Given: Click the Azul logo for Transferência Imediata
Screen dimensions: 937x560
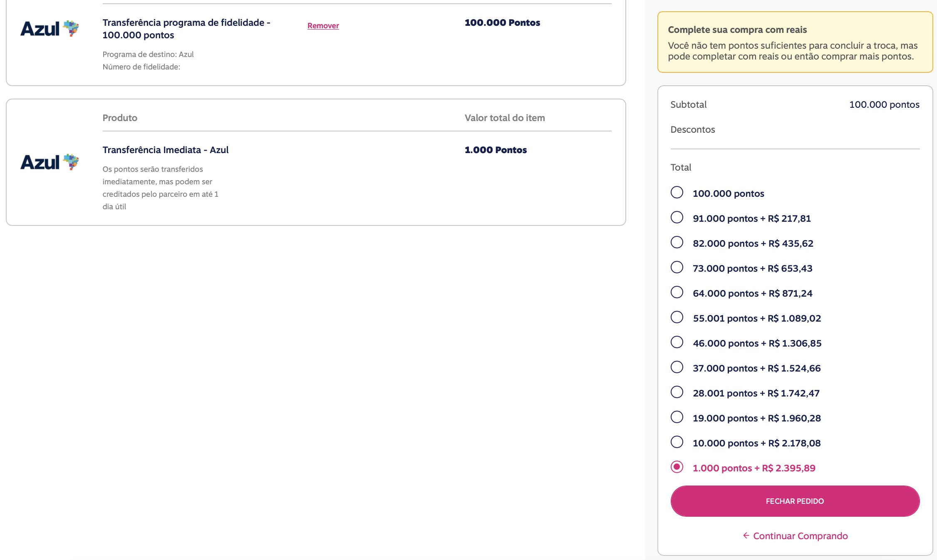Looking at the screenshot, I should pos(50,162).
